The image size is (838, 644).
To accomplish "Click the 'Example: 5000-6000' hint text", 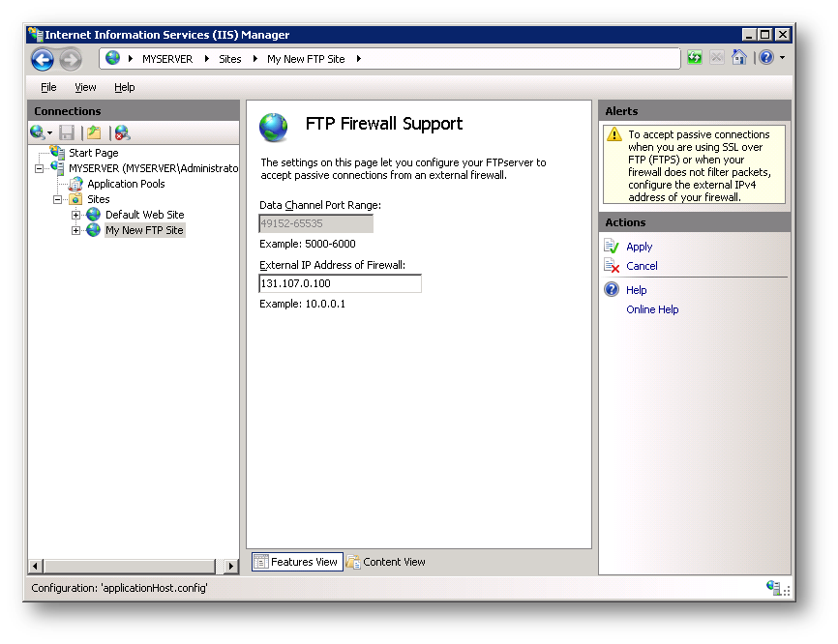I will pos(308,244).
